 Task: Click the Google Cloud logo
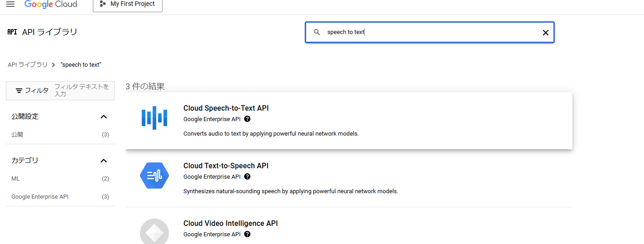[51, 4]
